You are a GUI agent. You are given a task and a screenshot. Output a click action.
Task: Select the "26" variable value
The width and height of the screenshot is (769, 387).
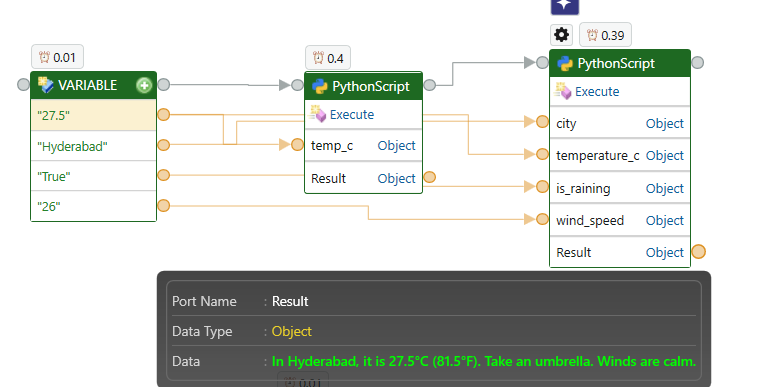click(x=49, y=206)
